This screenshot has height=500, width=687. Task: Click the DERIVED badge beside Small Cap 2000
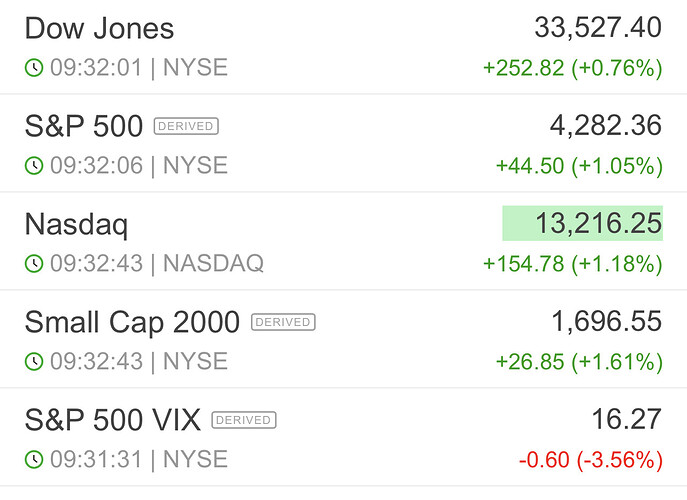point(283,322)
